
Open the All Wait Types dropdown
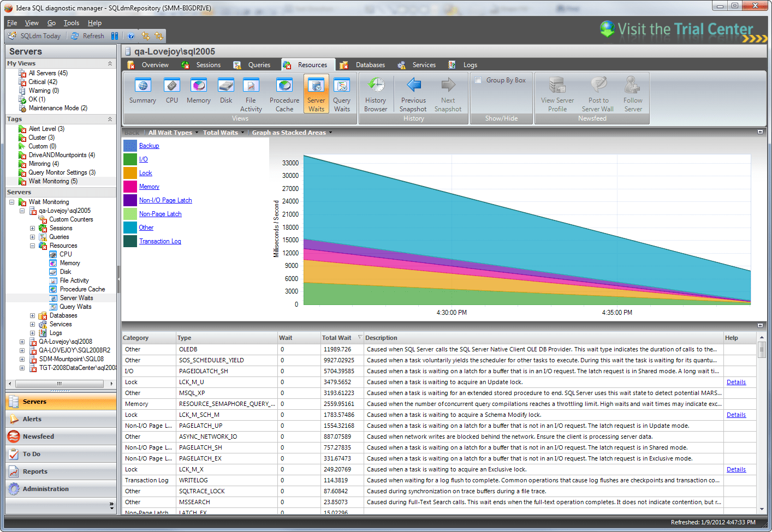pyautogui.click(x=171, y=132)
